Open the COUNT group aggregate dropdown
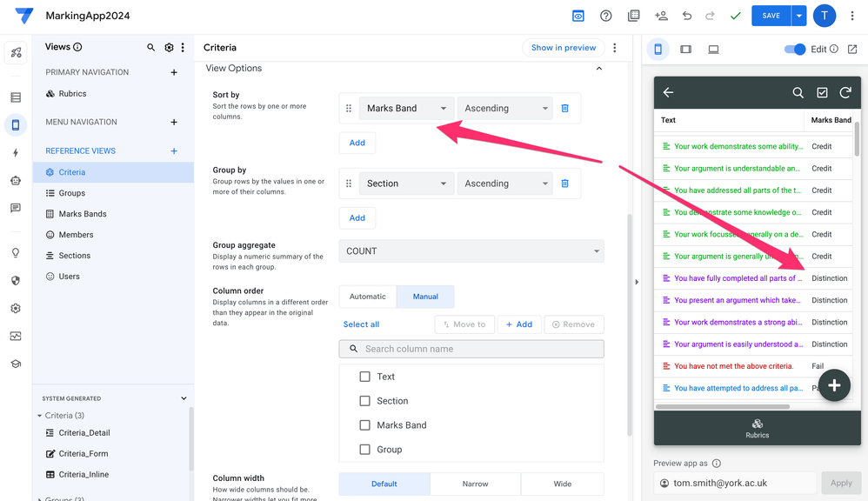The image size is (868, 501). coord(471,251)
